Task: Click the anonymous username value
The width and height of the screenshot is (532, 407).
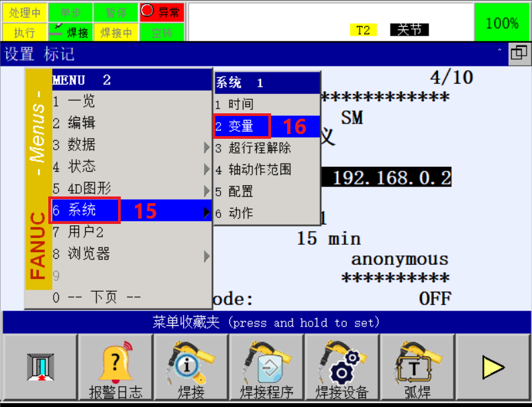Action: [x=400, y=259]
